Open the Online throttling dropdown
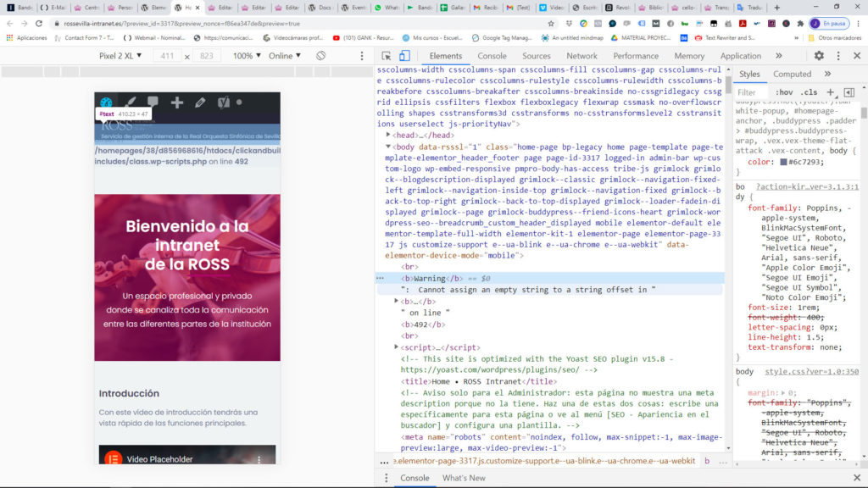 point(285,56)
